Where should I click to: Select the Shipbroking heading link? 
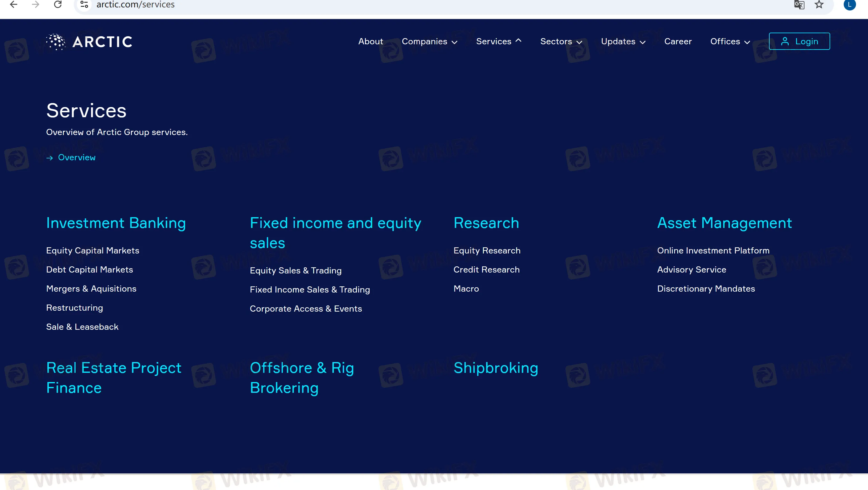tap(496, 368)
